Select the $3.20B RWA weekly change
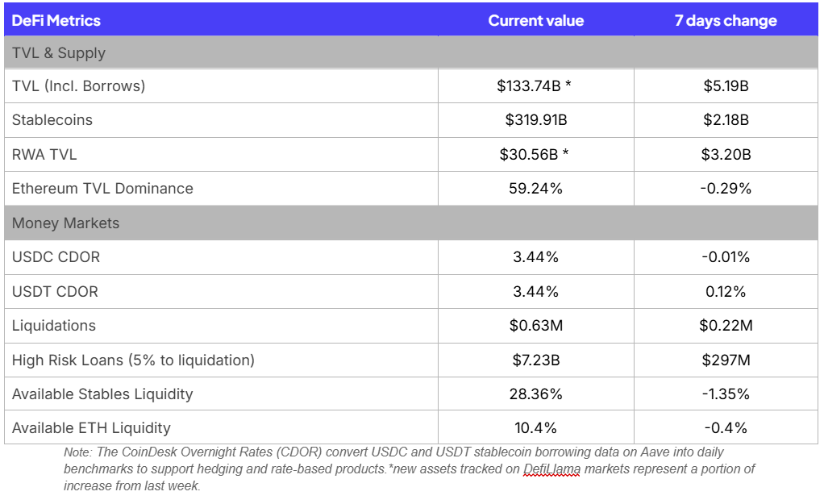This screenshot has height=504, width=824. click(x=726, y=155)
